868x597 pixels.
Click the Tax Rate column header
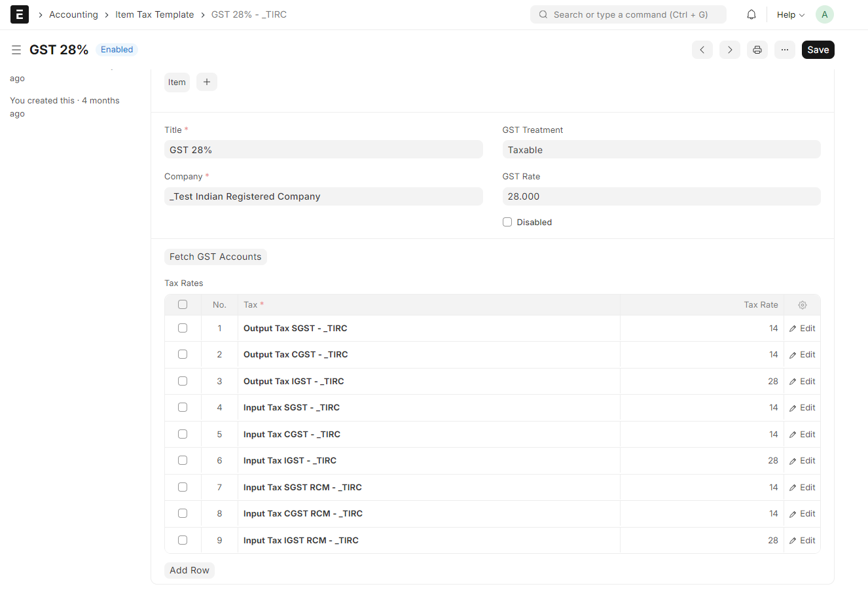[x=702, y=305]
